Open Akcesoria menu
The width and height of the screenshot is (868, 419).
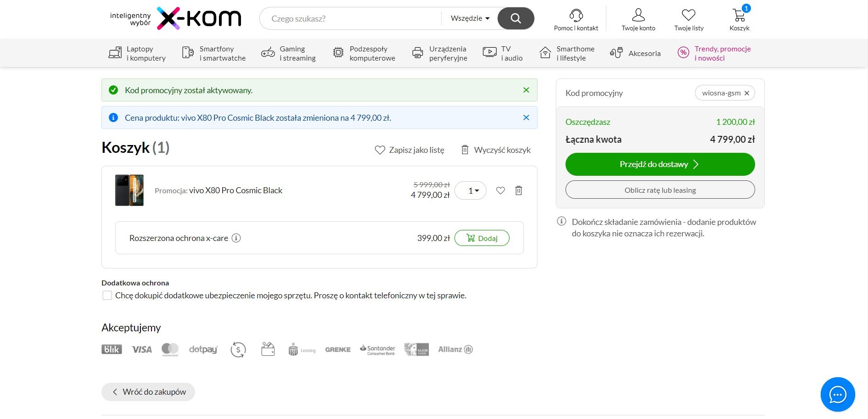click(x=635, y=53)
